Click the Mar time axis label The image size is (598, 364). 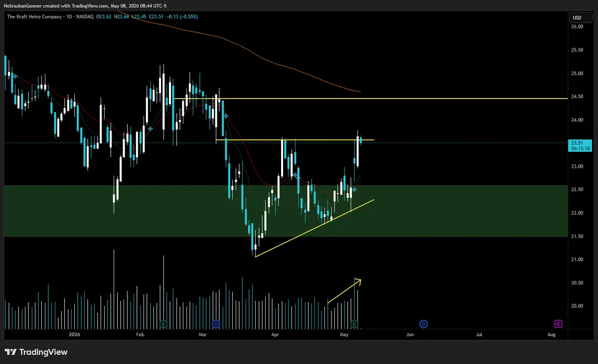click(202, 335)
